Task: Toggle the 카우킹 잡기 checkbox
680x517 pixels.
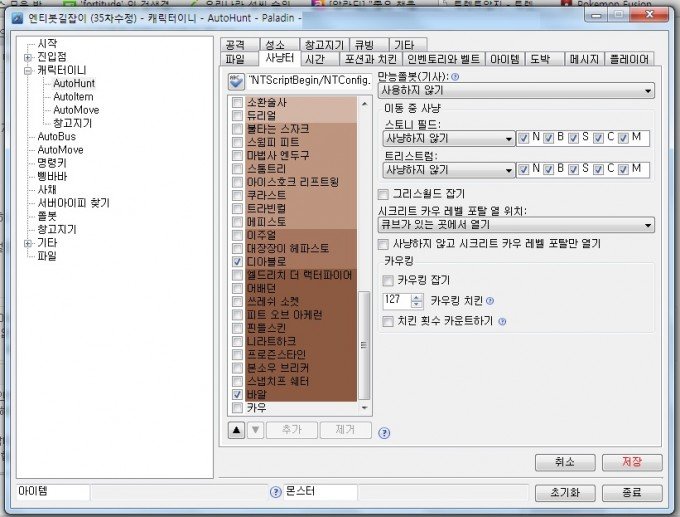Action: pos(389,281)
